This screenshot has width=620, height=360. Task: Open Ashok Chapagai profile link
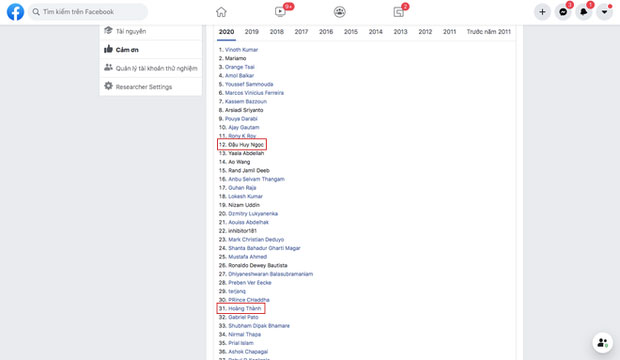pos(248,352)
